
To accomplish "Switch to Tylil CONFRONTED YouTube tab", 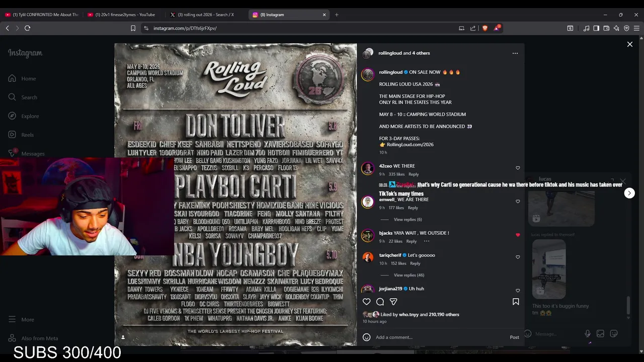I will [x=41, y=15].
